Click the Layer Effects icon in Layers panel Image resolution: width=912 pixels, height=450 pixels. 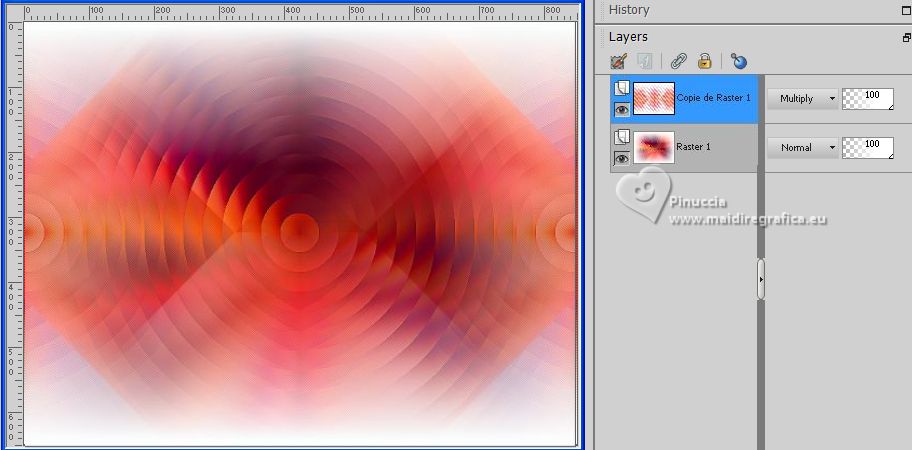pyautogui.click(x=644, y=61)
